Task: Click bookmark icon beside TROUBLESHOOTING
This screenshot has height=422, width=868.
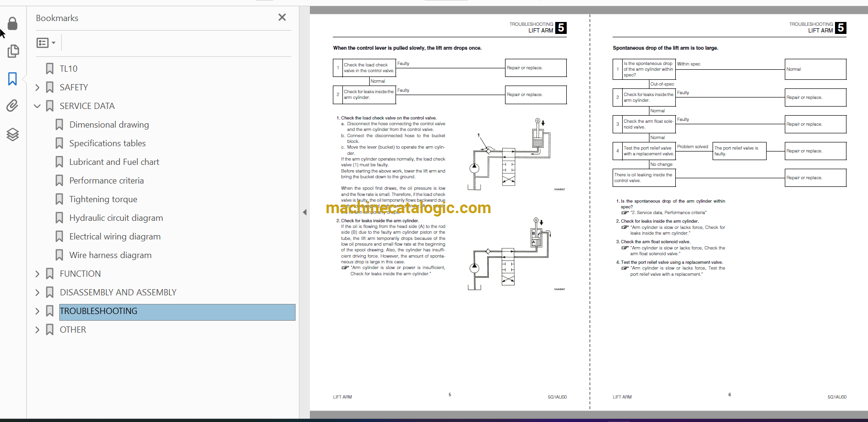Action: 50,311
